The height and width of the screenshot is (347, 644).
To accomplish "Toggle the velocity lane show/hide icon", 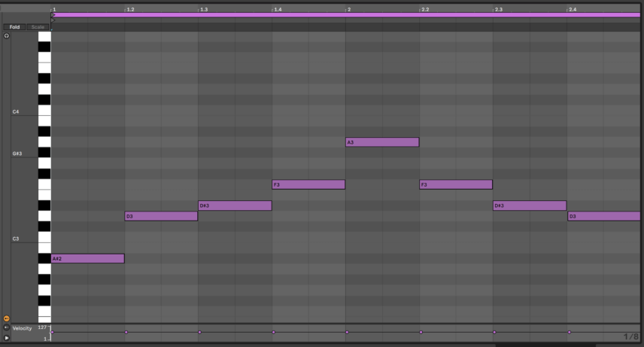I will click(x=6, y=327).
